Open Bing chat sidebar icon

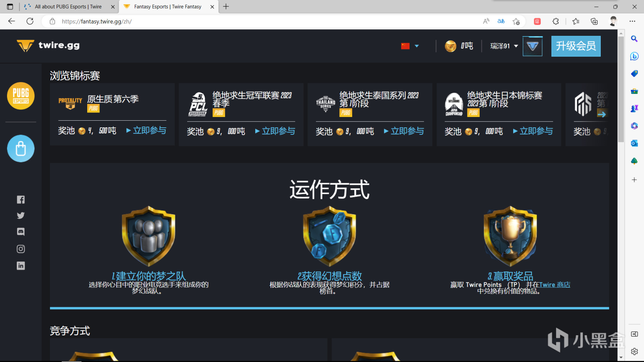coord(634,56)
